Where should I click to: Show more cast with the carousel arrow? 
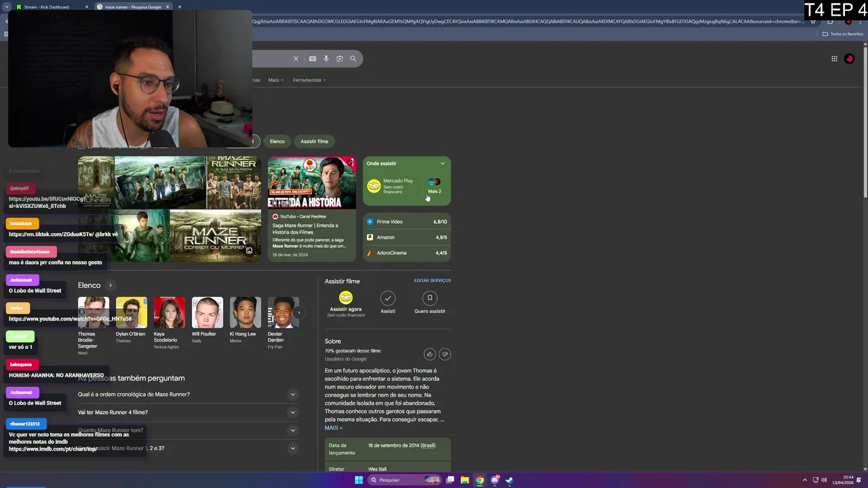tap(298, 312)
